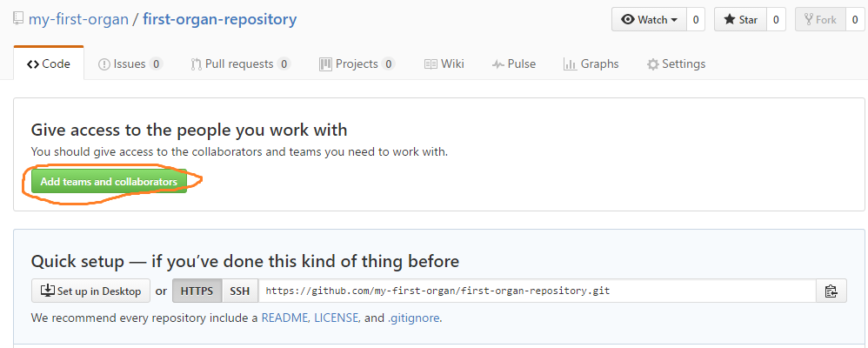The height and width of the screenshot is (348, 868).
Task: Open the Graphs tab
Action: click(591, 64)
